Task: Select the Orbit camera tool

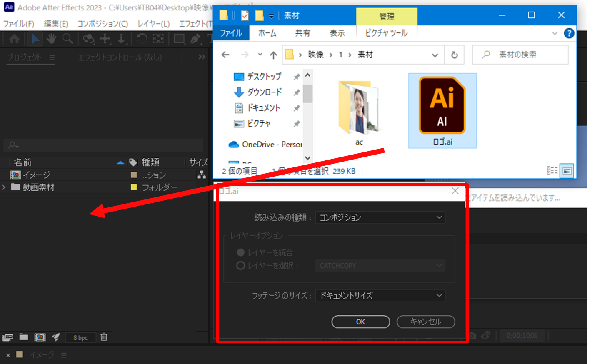Action: (88, 39)
